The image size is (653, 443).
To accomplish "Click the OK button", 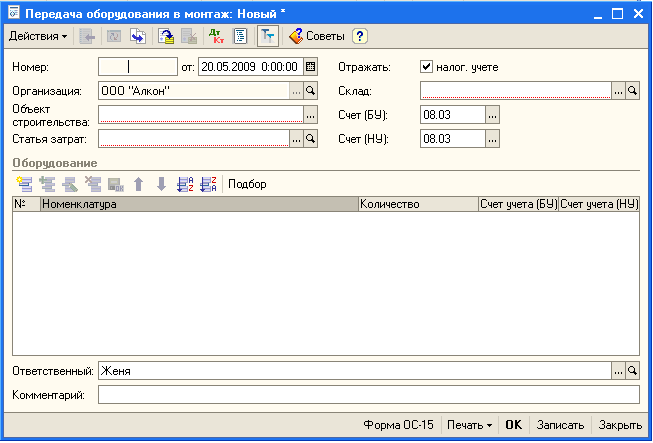I will click(x=513, y=425).
